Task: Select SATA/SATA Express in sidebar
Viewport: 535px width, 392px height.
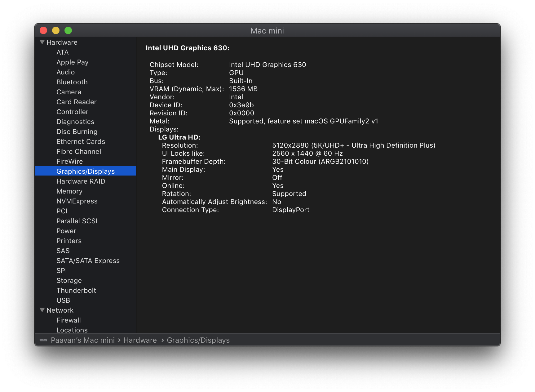Action: coord(88,261)
